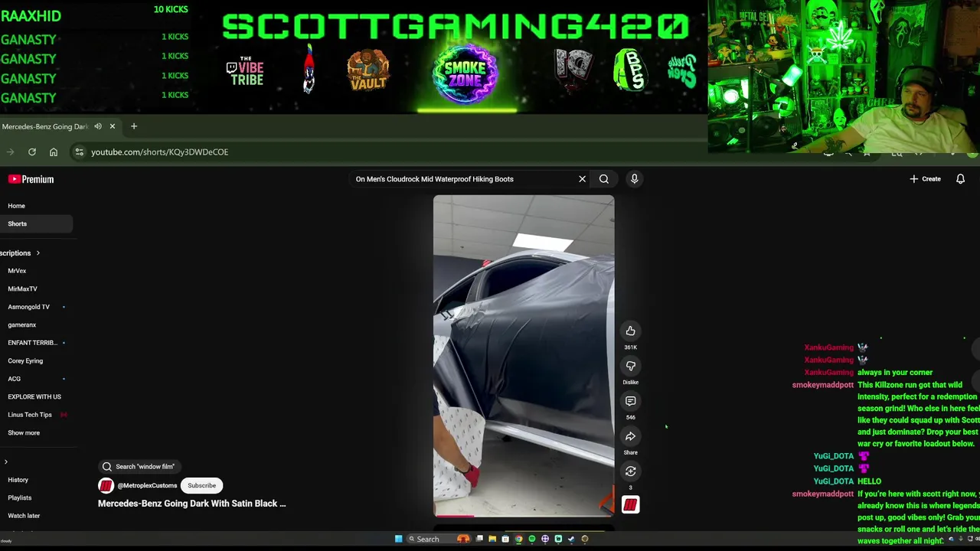Open MrVex subscription channel
Screen dimensions: 980x551
click(x=17, y=271)
